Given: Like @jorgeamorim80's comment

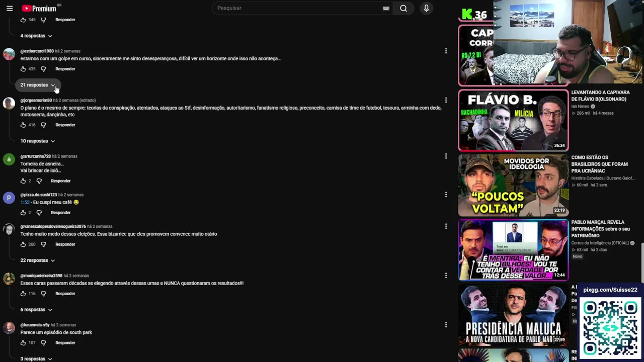Looking at the screenshot, I should coord(23,125).
